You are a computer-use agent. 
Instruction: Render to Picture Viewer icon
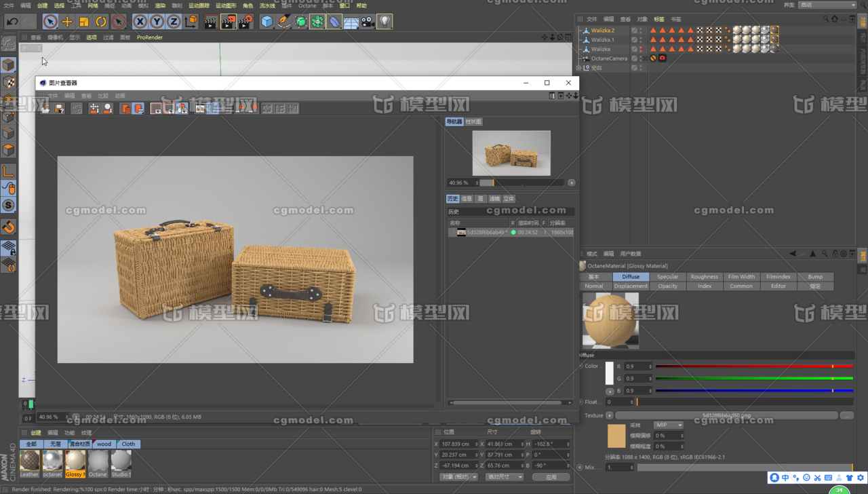click(x=229, y=22)
